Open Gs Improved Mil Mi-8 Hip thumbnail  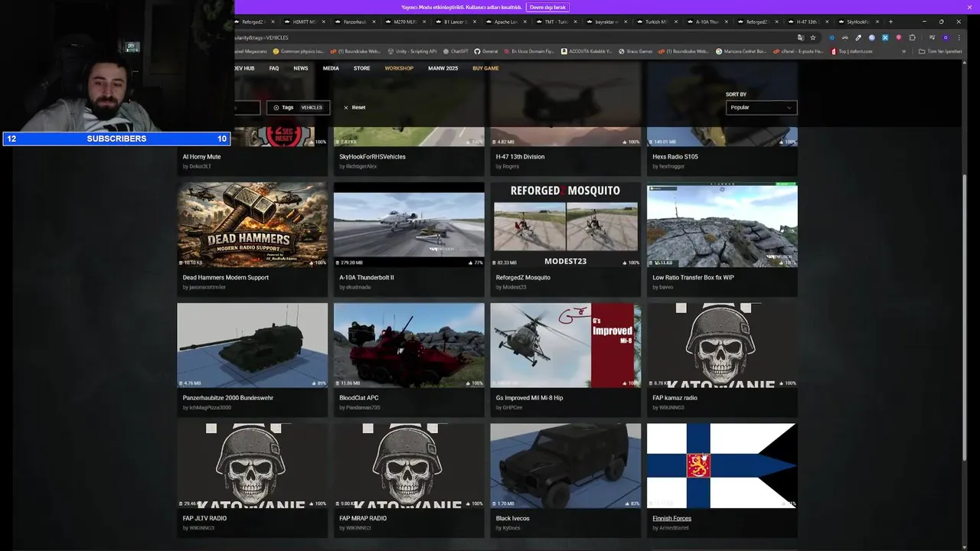(x=566, y=345)
